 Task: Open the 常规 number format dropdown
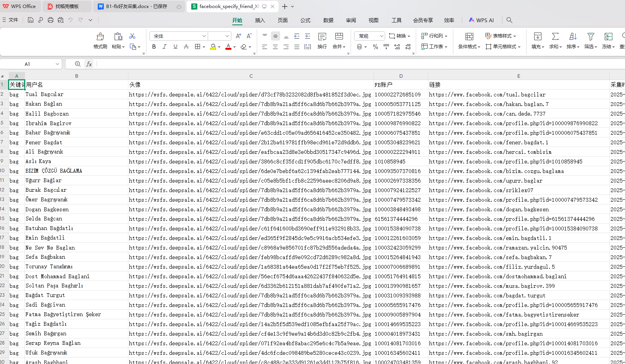[381, 36]
